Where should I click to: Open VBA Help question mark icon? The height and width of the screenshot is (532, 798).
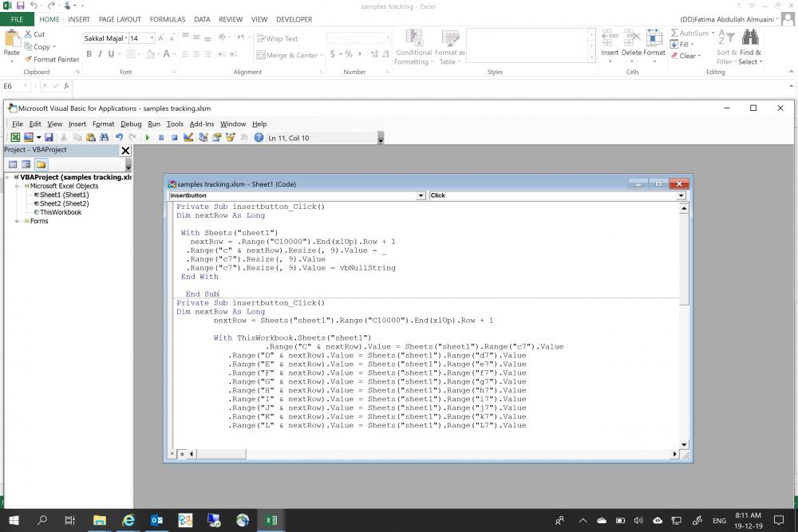tap(259, 138)
